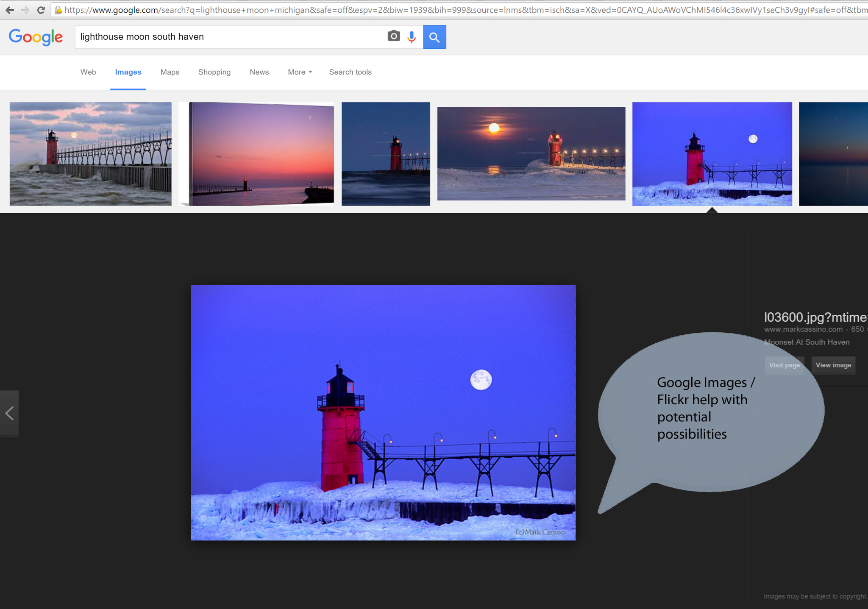
Task: Open the Maps tab
Action: tap(170, 72)
